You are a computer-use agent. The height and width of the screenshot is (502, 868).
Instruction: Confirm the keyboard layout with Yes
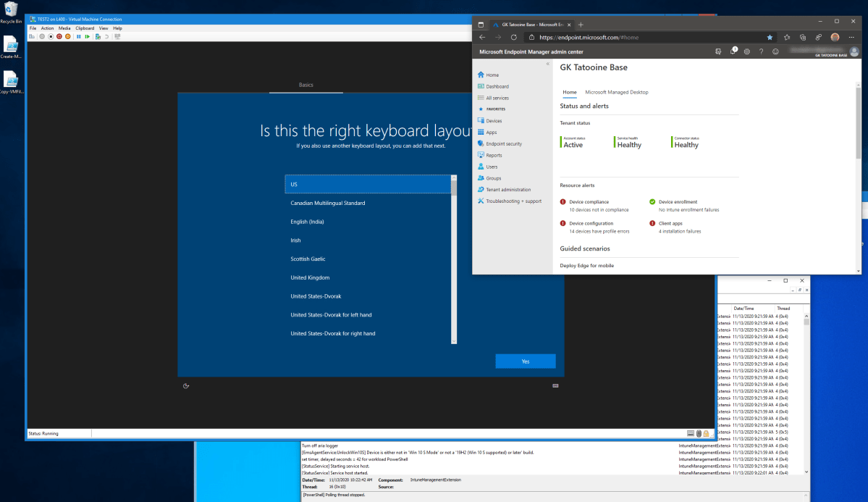coord(526,361)
